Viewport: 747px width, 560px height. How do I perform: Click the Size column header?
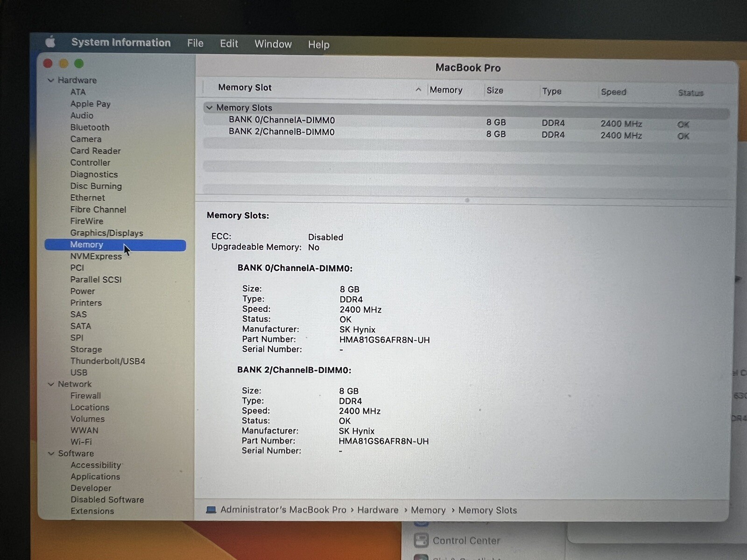point(495,90)
